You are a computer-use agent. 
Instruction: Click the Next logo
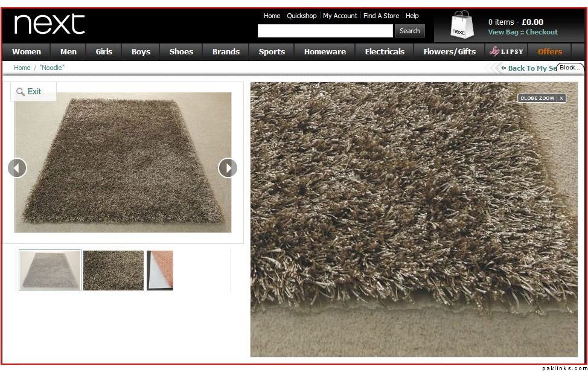tap(50, 24)
